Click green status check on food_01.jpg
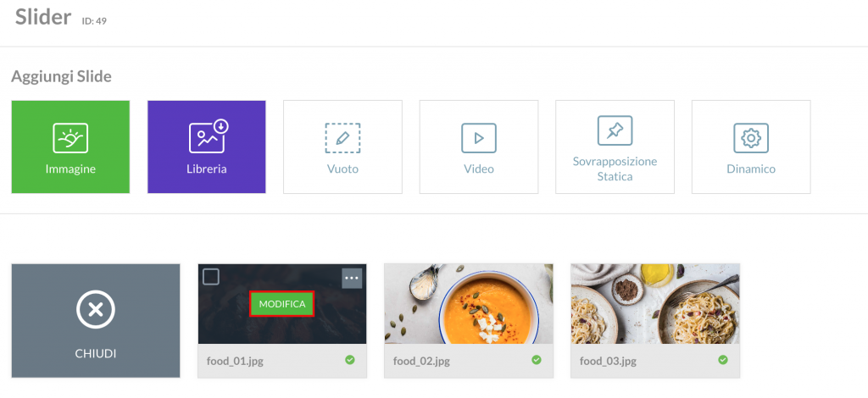This screenshot has height=398, width=868. pyautogui.click(x=350, y=360)
